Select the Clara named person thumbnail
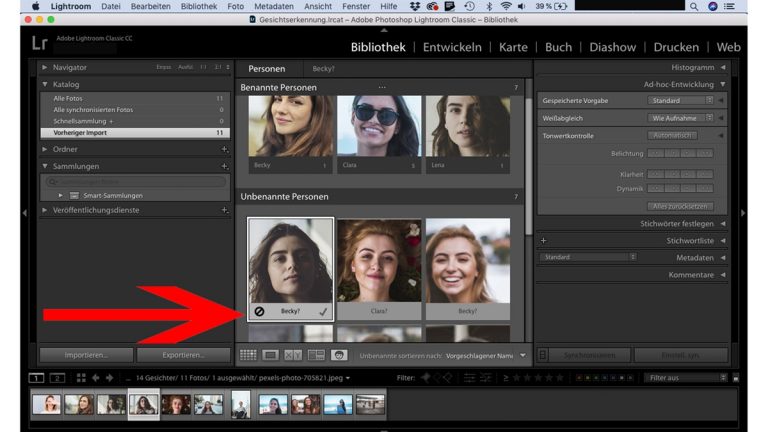Viewport: 768px width, 432px height. pyautogui.click(x=378, y=127)
